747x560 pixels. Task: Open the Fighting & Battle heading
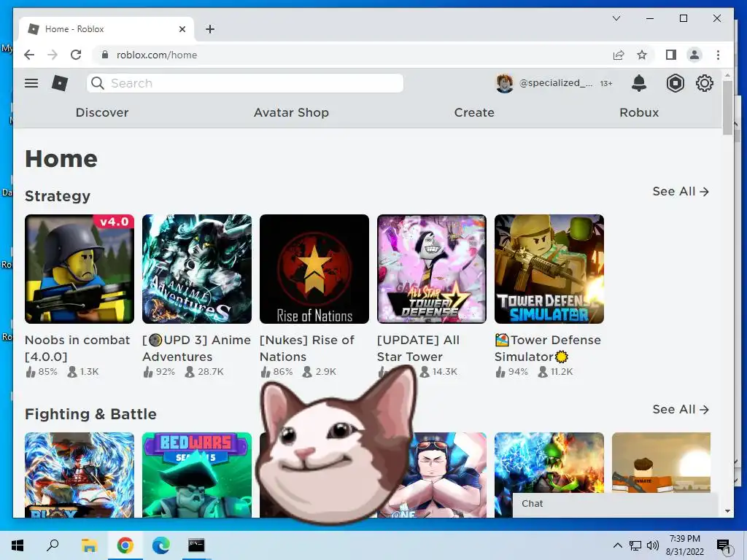coord(90,414)
